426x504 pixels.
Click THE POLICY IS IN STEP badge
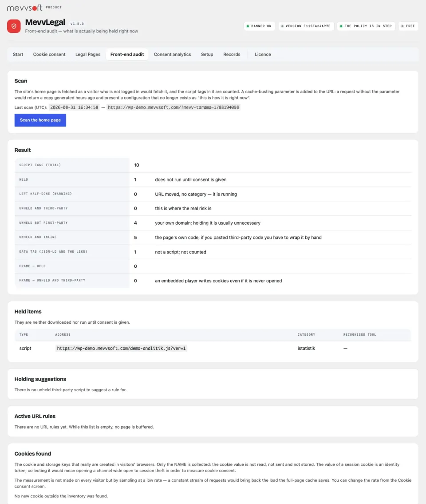[x=366, y=26]
